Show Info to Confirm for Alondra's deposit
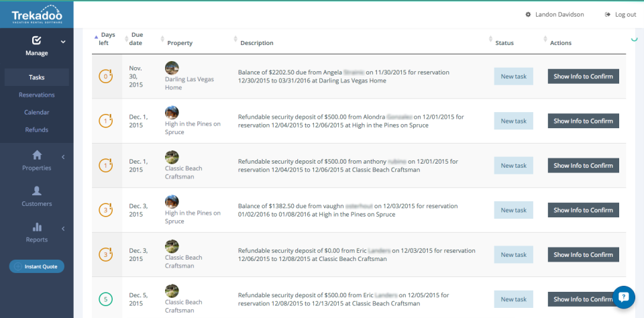The width and height of the screenshot is (644, 318). [x=583, y=121]
